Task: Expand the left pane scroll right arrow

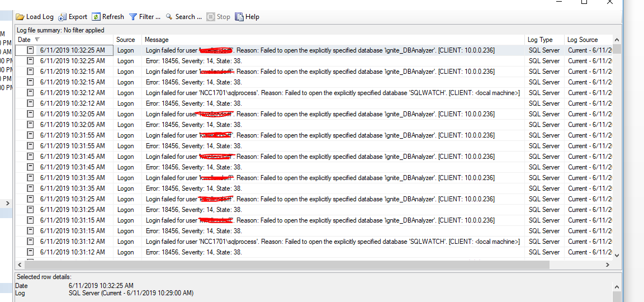Action: click(x=7, y=203)
